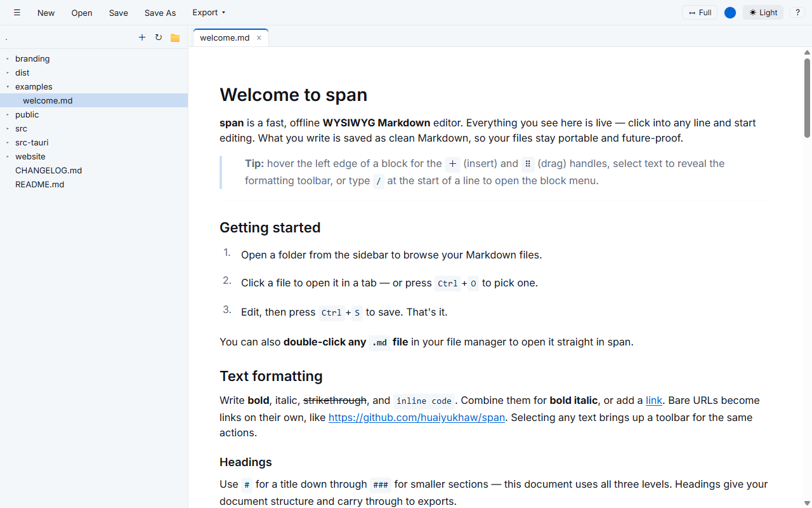812x508 pixels.
Task: Click the Save menu item
Action: coord(118,13)
